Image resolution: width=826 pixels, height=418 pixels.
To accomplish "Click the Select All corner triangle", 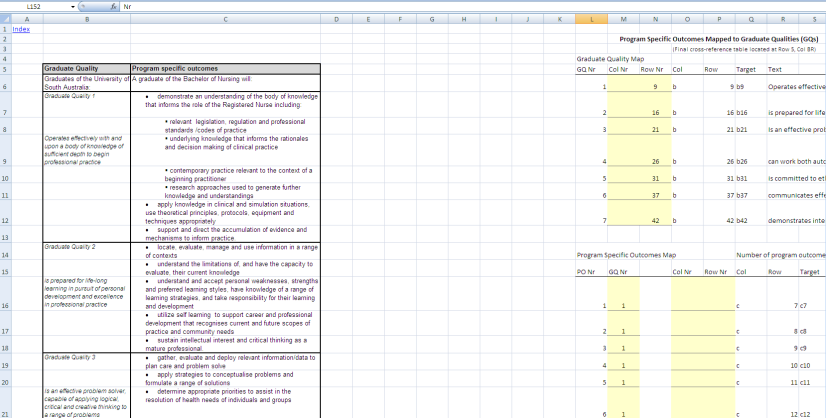I will [x=5, y=20].
